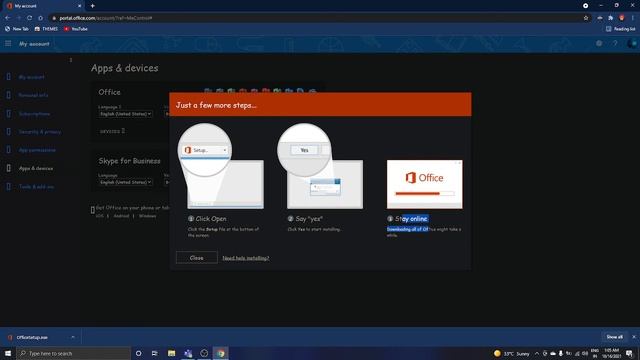The height and width of the screenshot is (360, 640).
Task: Open the taskbar clock and date
Action: 611,353
